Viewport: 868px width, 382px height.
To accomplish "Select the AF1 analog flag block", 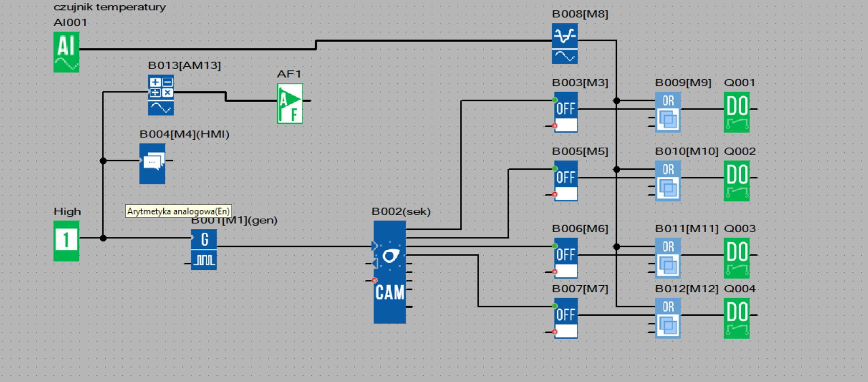I will tap(290, 104).
